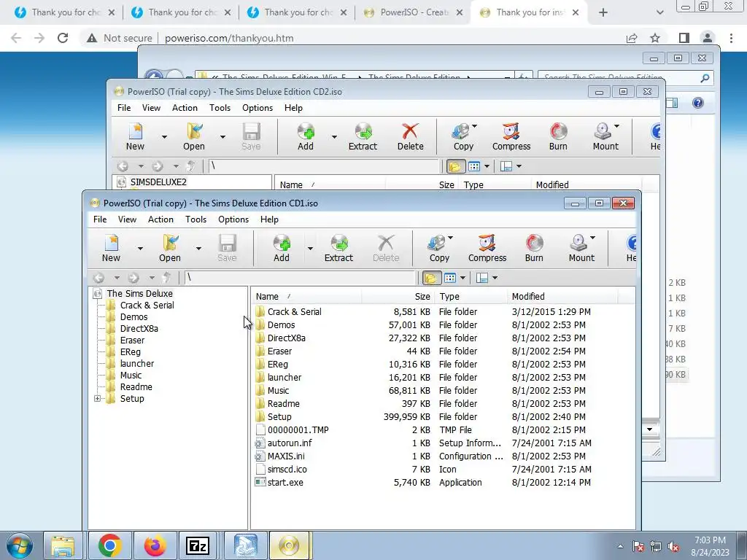The width and height of the screenshot is (747, 560).
Task: Click Add icon in CD2.iso window
Action: coord(306,137)
